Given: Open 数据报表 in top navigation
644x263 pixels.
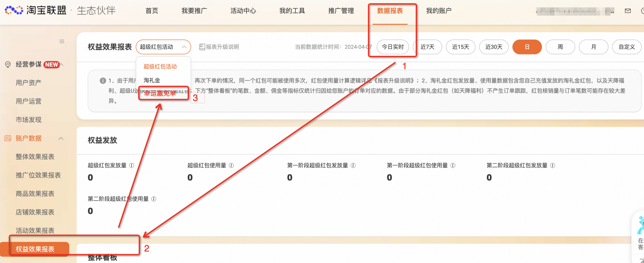Looking at the screenshot, I should 390,11.
